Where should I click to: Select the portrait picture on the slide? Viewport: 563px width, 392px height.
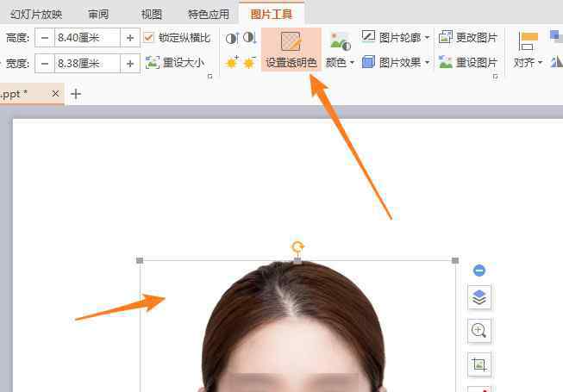297,327
